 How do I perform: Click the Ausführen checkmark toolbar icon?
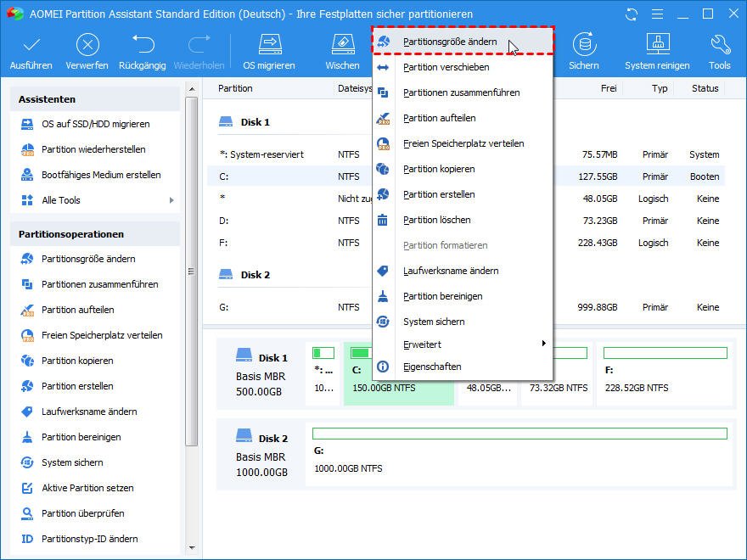coord(31,45)
